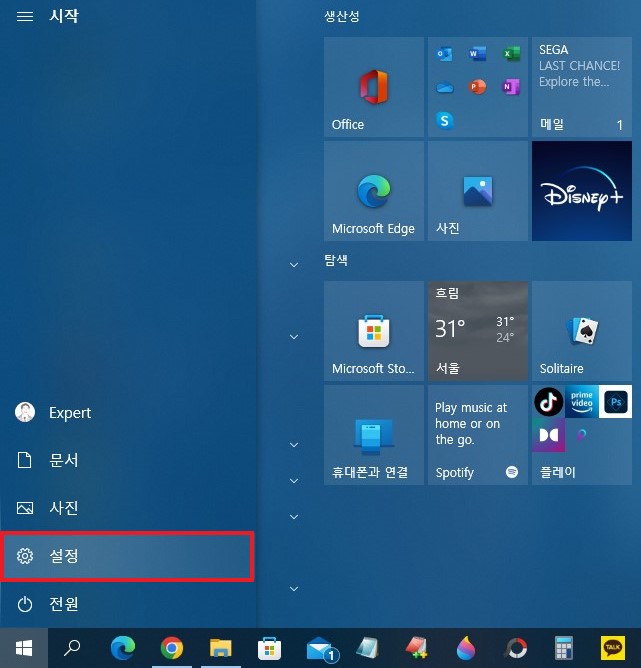This screenshot has width=641, height=668.
Task: Open the taskbar Mail icon with badge
Action: click(x=321, y=648)
